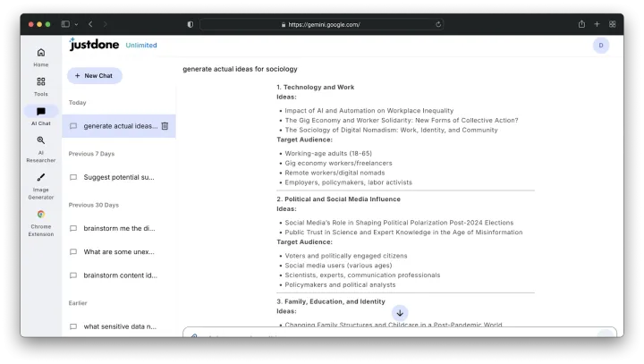Click the 'Previous 30 Days' section label
644x364 pixels.
[94, 205]
